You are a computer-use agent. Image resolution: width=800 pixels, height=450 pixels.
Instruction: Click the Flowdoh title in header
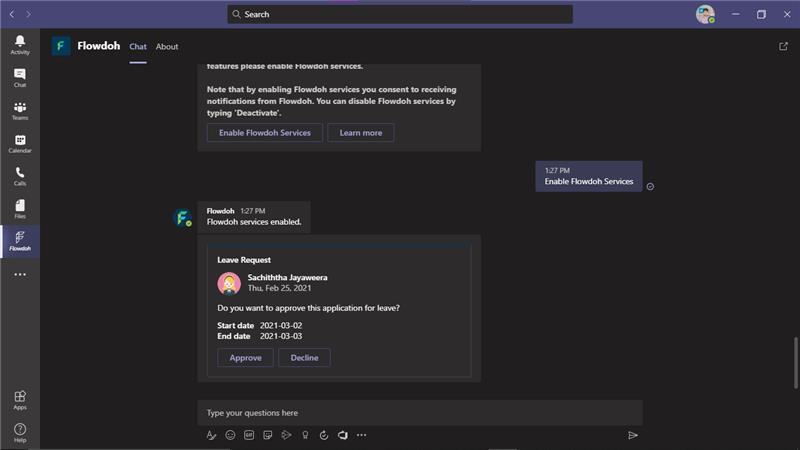point(98,46)
